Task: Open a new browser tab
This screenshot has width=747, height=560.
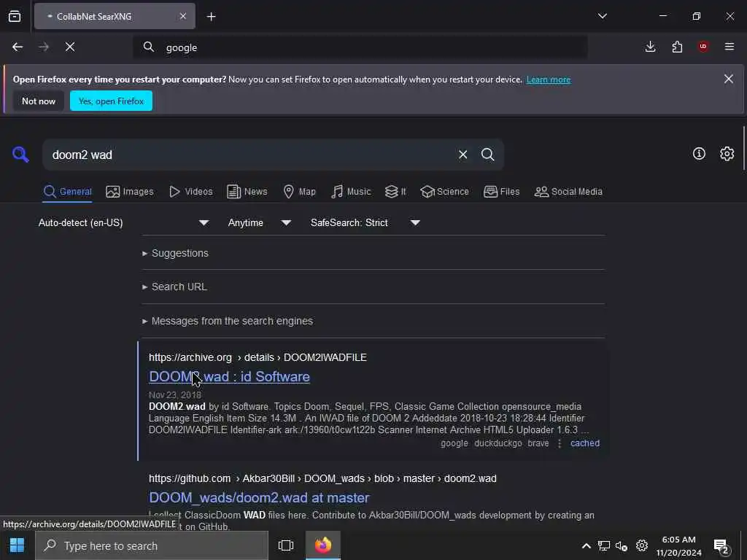Action: tap(211, 17)
